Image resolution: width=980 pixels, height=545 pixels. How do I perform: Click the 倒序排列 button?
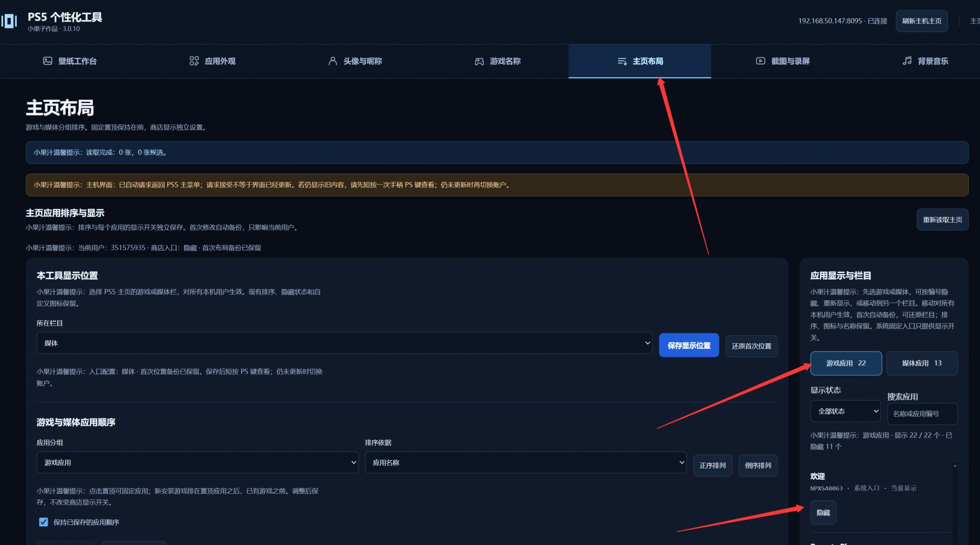click(x=758, y=466)
